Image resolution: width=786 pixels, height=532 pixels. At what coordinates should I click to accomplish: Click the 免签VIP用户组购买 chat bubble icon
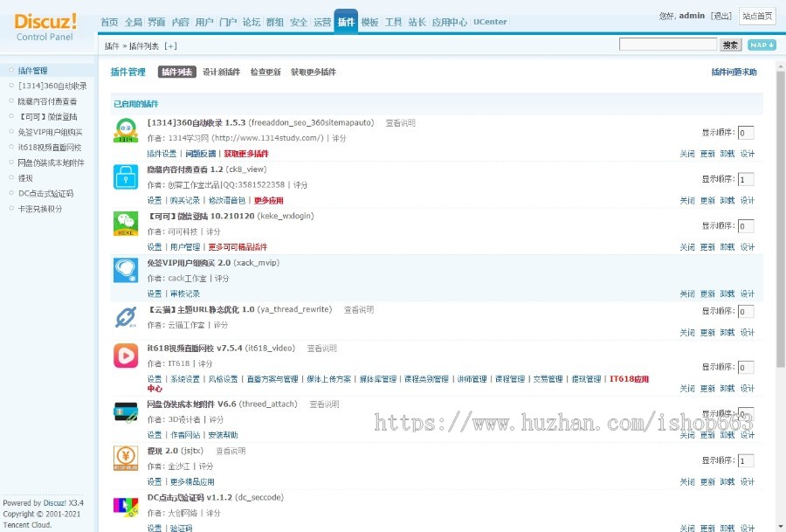click(x=125, y=270)
